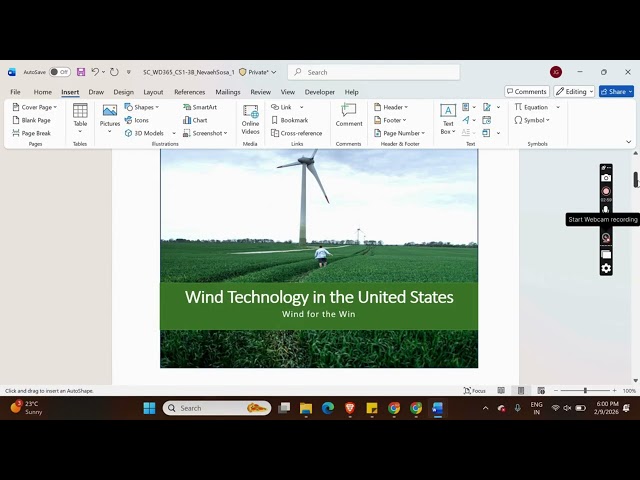Viewport: 640px width, 480px height.
Task: Click the Text Box button
Action: (448, 119)
